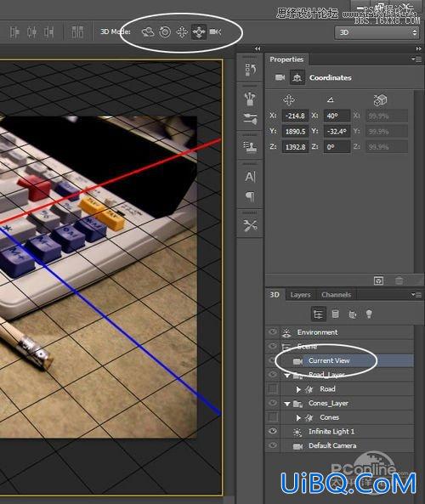Select the Pan 3D object mode icon
425x504 pixels.
182,31
